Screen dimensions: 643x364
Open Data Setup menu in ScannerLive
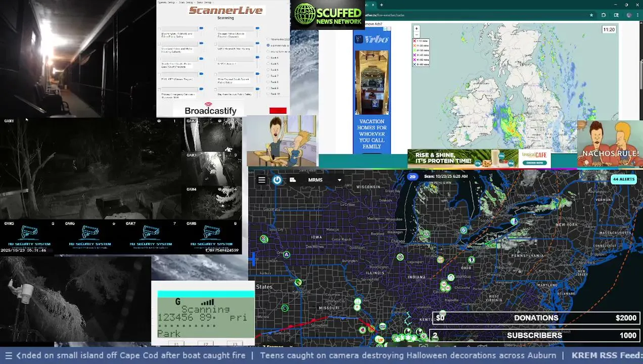(x=204, y=3)
